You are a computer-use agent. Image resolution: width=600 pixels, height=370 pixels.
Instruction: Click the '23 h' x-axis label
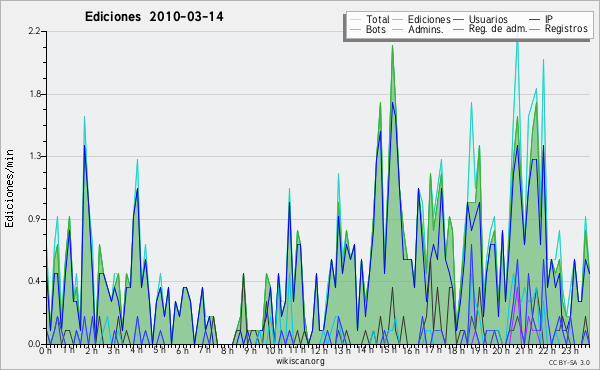(570, 351)
